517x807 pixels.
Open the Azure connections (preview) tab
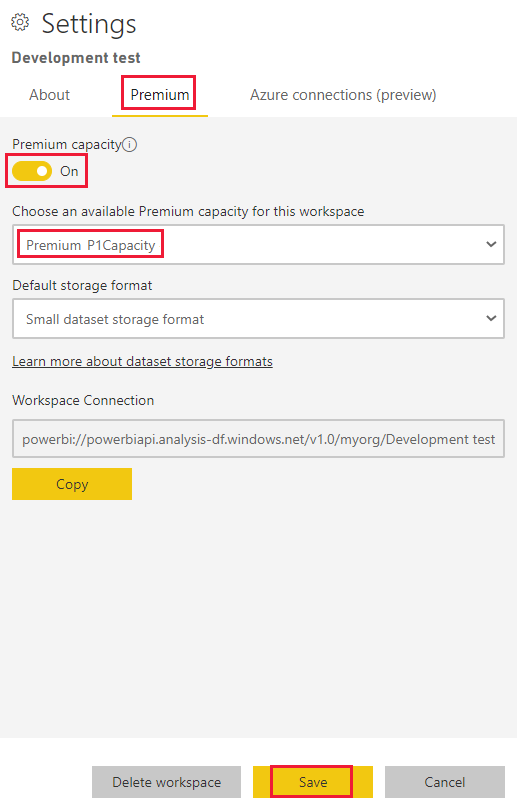point(343,95)
